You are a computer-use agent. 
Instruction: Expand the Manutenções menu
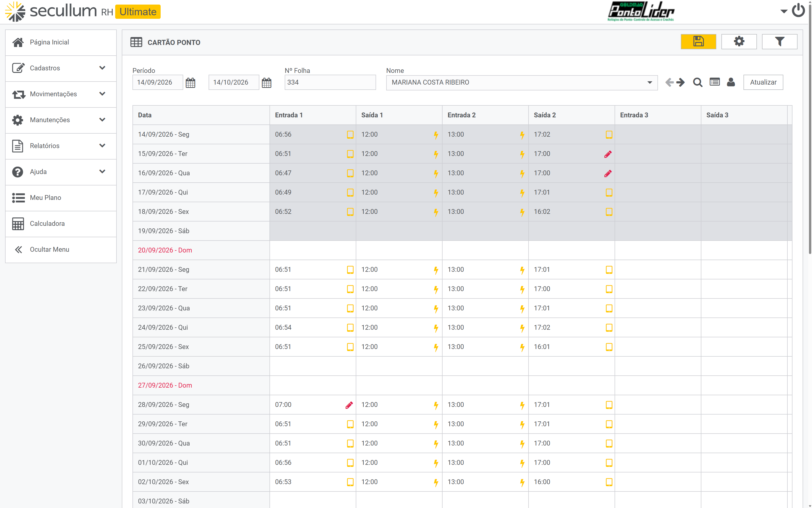61,120
